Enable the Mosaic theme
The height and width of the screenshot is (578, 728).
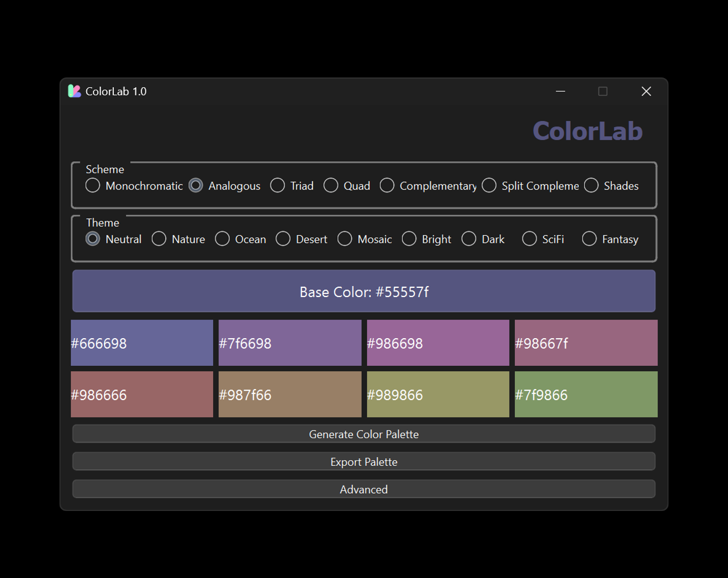[345, 239]
